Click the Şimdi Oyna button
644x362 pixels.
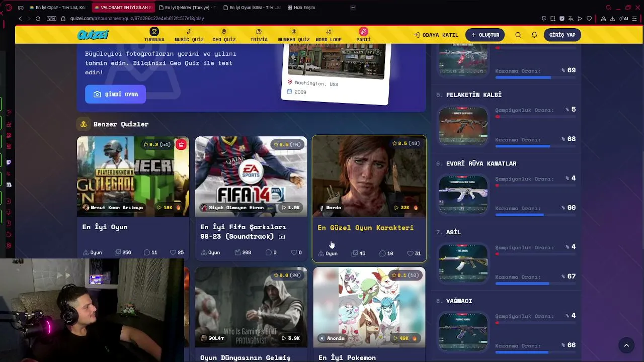point(116,94)
